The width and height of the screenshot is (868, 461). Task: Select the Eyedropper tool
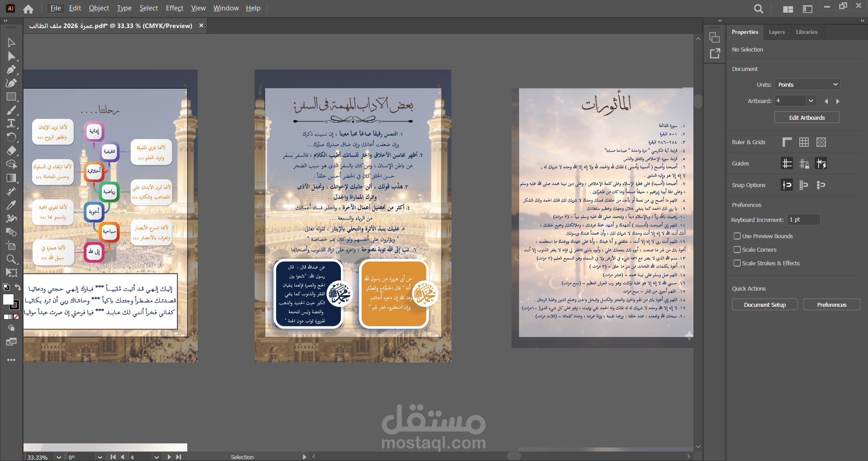click(11, 205)
